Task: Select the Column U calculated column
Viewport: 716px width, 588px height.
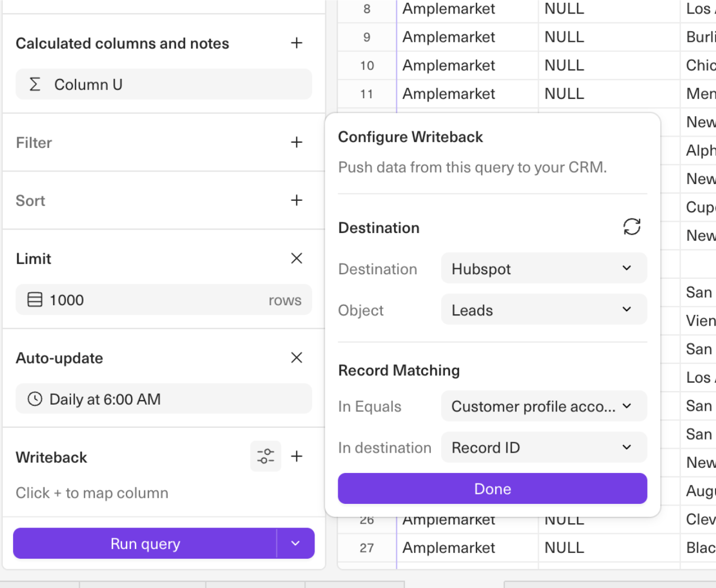Action: point(163,85)
